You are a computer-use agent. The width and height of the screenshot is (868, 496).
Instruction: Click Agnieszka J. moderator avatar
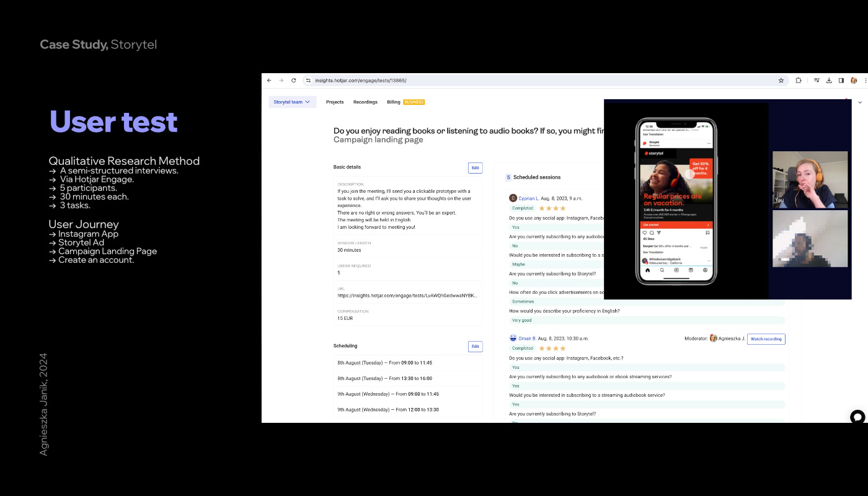[714, 339]
